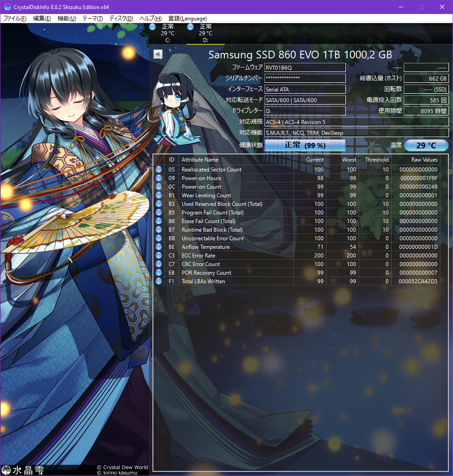Open the 機能(U) menu
The width and height of the screenshot is (453, 476).
(66, 19)
